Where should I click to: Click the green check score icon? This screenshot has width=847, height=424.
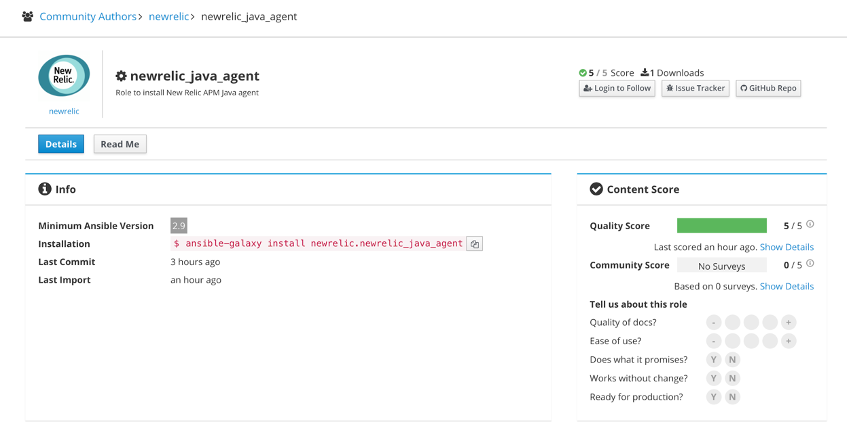pos(583,73)
